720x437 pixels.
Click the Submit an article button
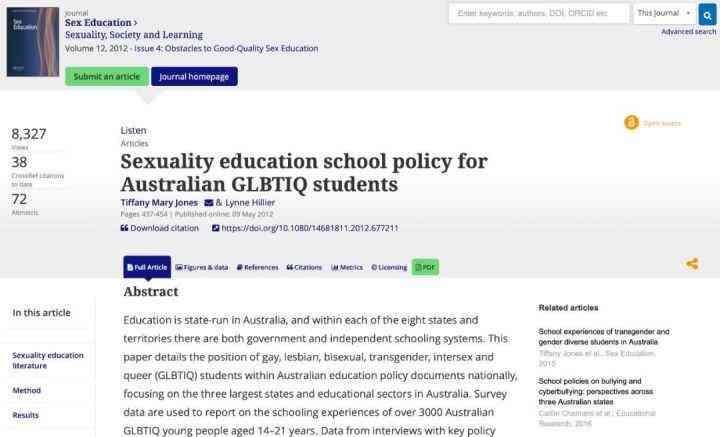[107, 76]
